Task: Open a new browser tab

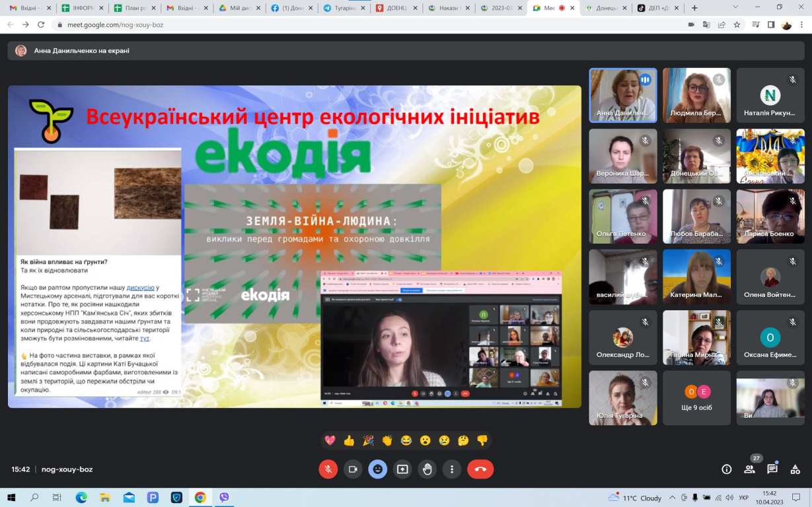Action: [x=694, y=8]
